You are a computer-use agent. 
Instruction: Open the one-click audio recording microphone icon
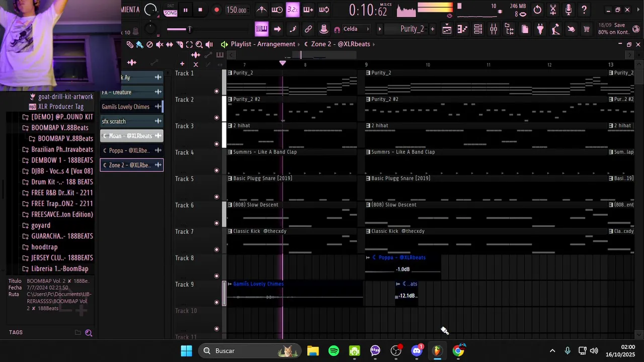pyautogui.click(x=569, y=10)
